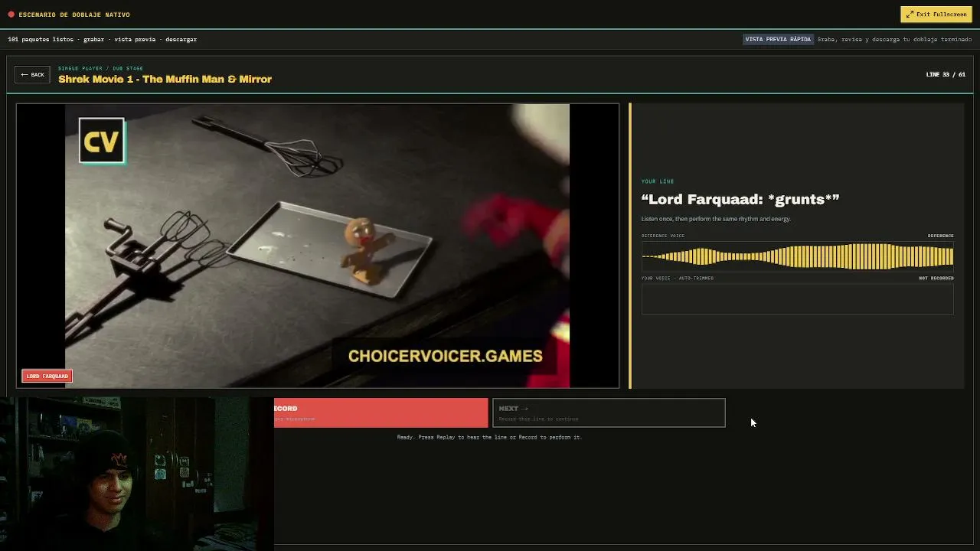Click the reference voice waveform

(797, 256)
